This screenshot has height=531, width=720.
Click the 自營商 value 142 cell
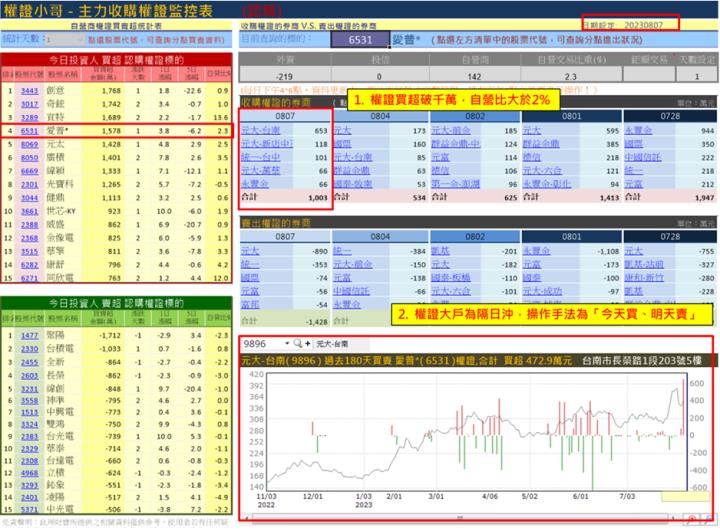pyautogui.click(x=474, y=76)
